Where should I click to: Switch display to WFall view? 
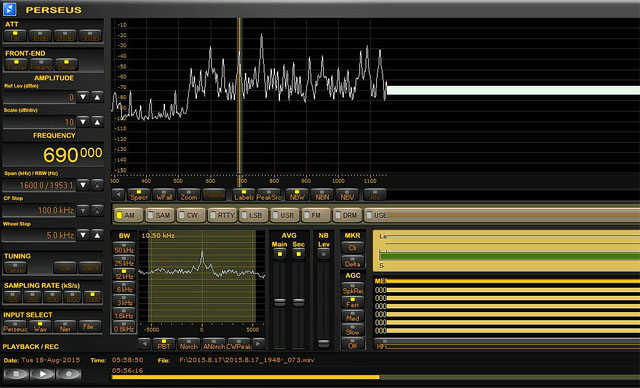[164, 195]
